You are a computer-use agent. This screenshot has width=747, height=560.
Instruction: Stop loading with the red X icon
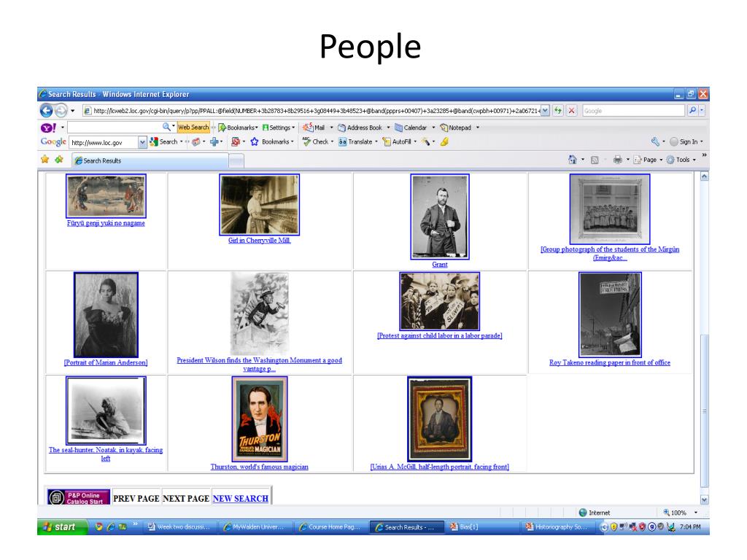pos(572,111)
